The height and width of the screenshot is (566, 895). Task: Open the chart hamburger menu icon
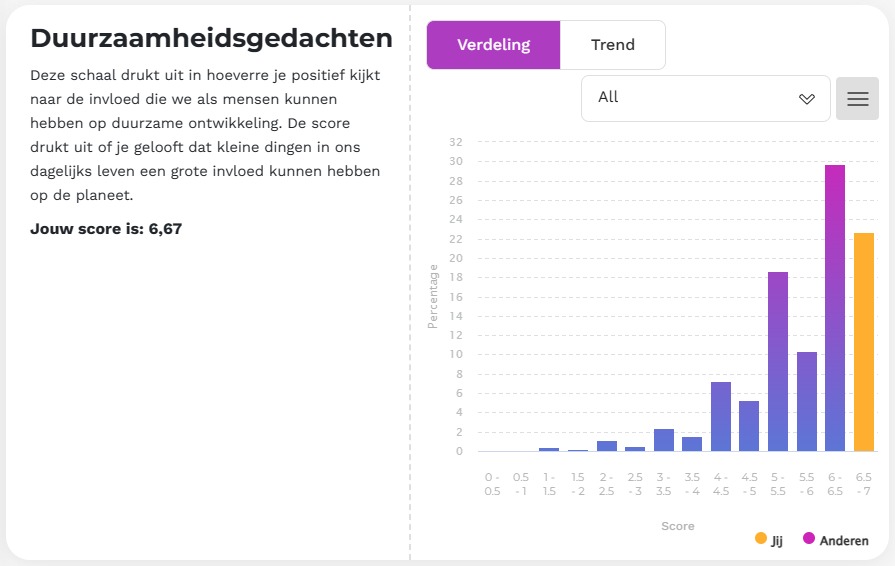tap(857, 98)
